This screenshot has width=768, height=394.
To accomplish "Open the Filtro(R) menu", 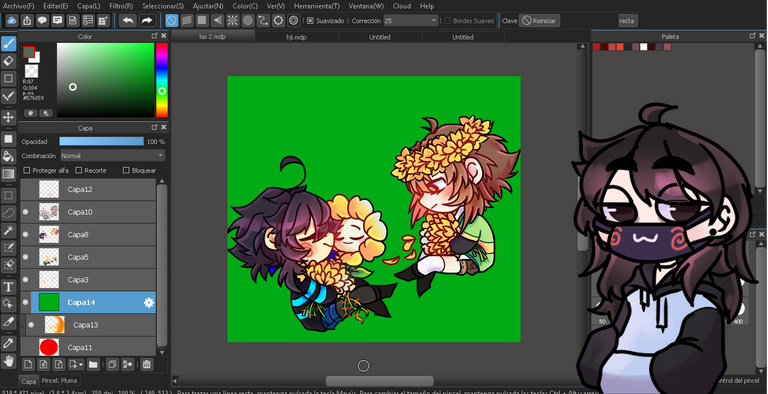I will tap(121, 6).
